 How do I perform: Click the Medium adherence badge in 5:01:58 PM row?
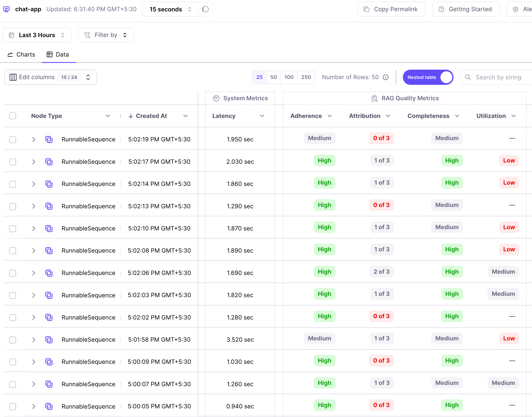(319, 338)
